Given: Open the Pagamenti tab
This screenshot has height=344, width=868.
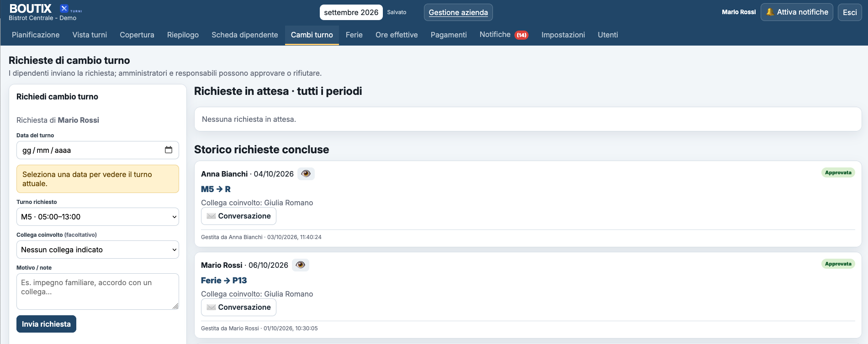Looking at the screenshot, I should (449, 35).
